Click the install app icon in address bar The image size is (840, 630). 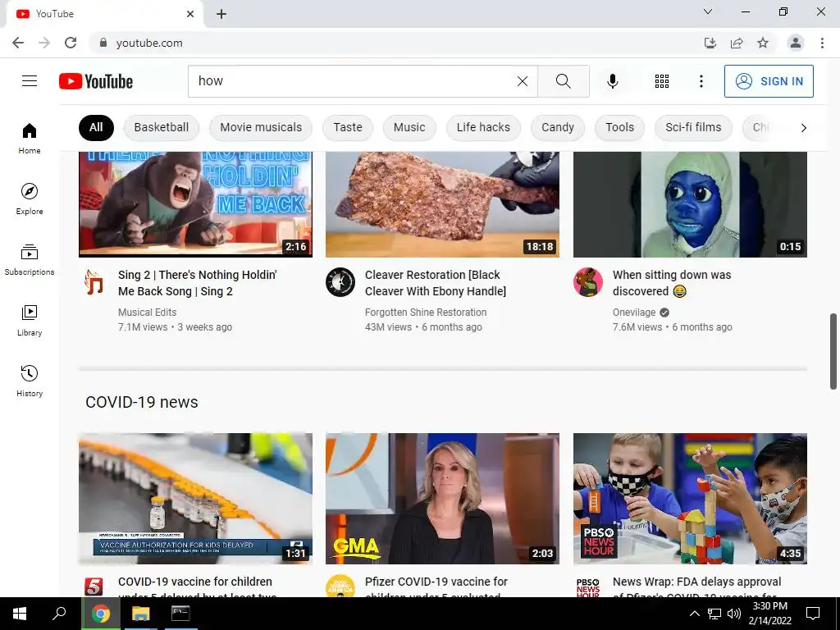click(x=710, y=43)
